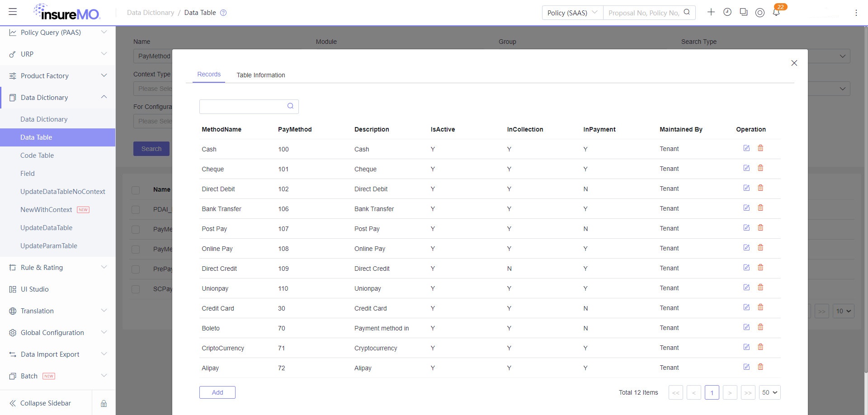Open the Policy (SAAS) dropdown
The height and width of the screenshot is (415, 868).
(x=573, y=13)
